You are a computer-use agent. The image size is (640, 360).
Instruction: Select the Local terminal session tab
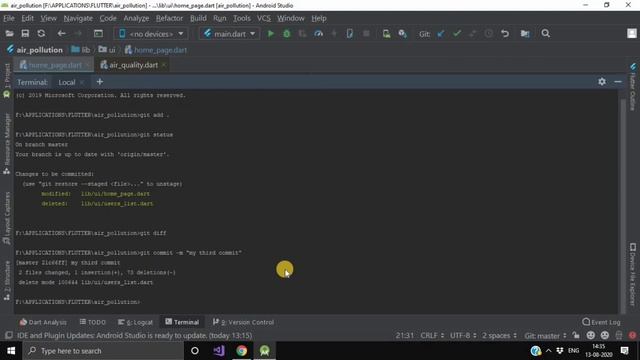[x=67, y=82]
